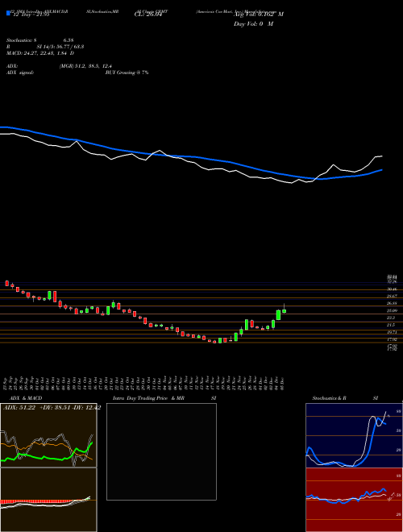Click the 'Stochastics & R' panel title
Image resolution: width=403 pixels, height=532 pixels.
(x=329, y=398)
